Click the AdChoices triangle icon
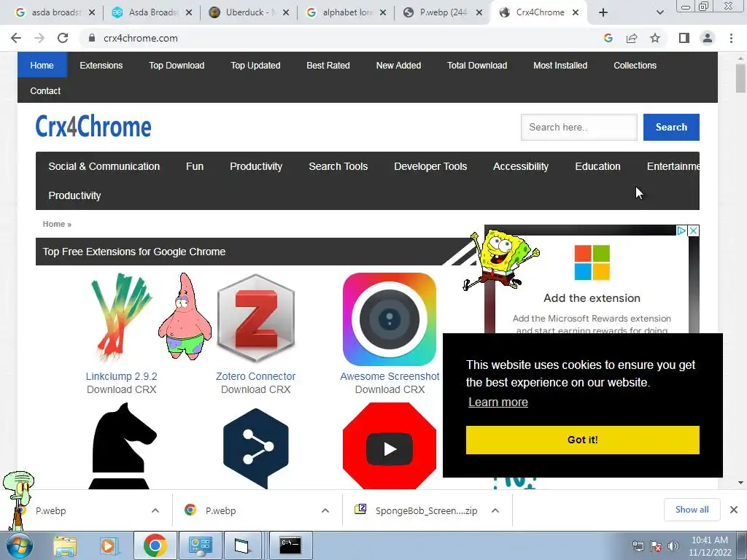 [x=682, y=230]
